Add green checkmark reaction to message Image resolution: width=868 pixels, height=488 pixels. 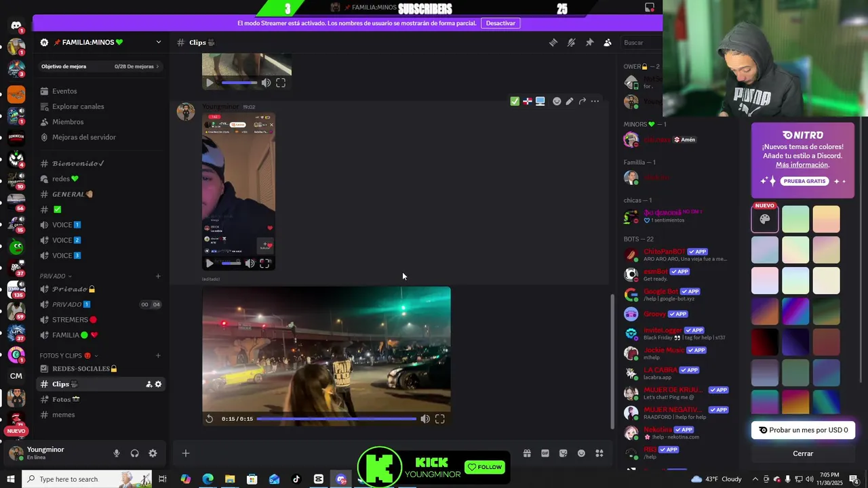click(x=515, y=101)
